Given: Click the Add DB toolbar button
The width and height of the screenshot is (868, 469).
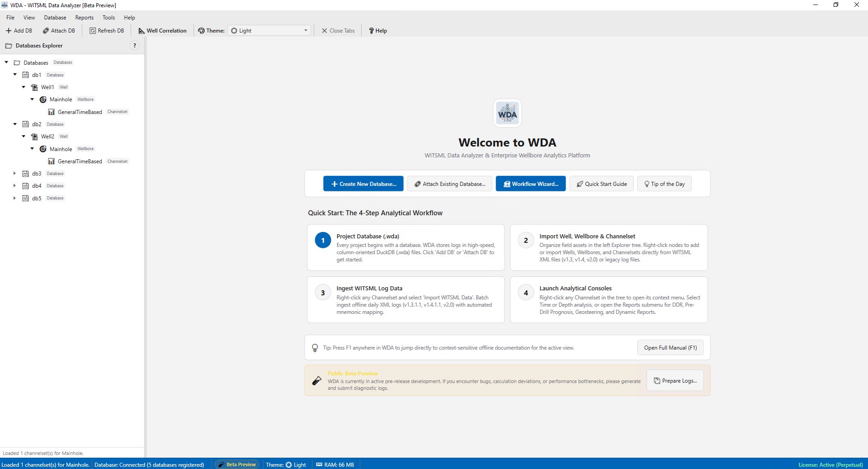Looking at the screenshot, I should point(19,31).
